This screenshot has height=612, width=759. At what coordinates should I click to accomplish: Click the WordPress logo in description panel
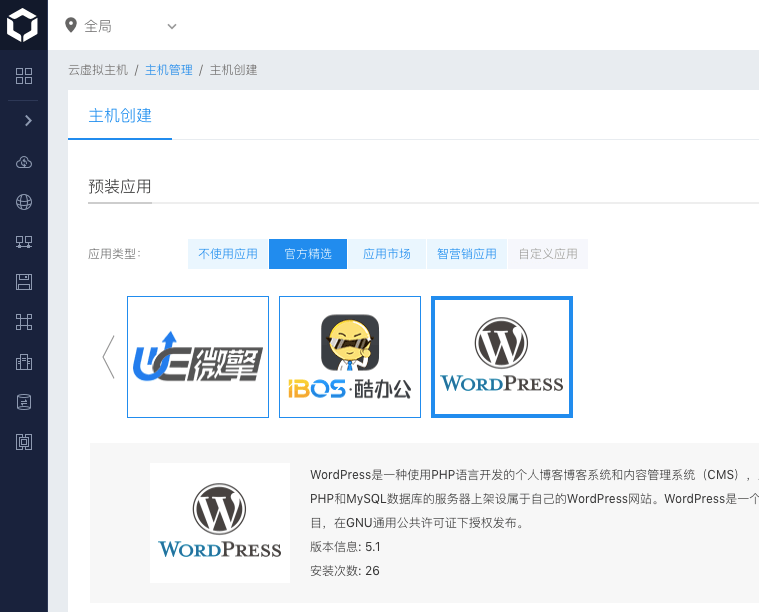point(220,522)
